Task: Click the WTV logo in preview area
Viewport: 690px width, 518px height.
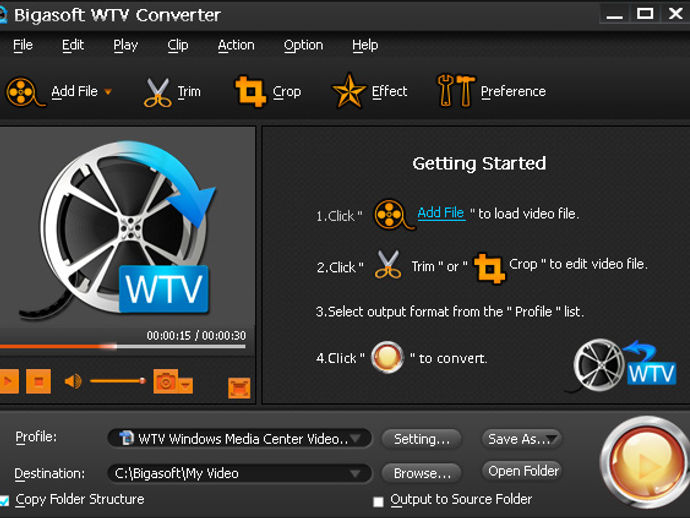Action: (x=164, y=289)
